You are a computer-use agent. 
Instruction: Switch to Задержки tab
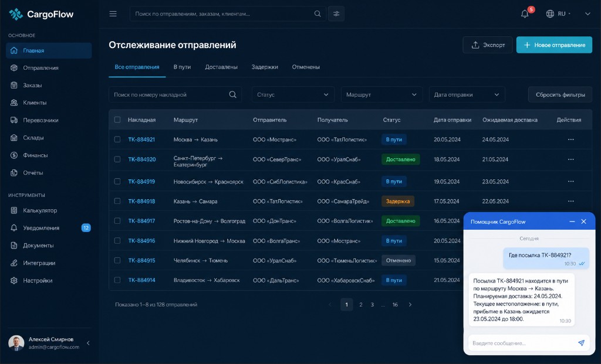pos(265,67)
